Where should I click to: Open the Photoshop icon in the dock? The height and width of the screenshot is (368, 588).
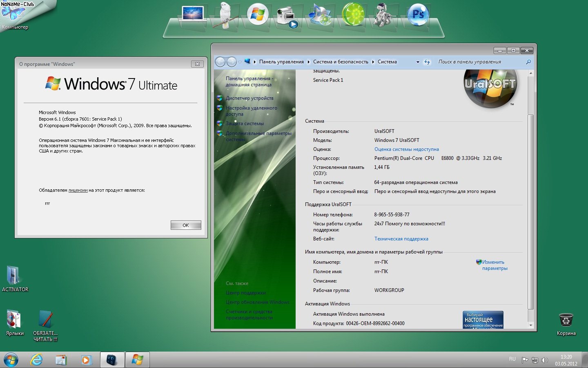tap(418, 15)
